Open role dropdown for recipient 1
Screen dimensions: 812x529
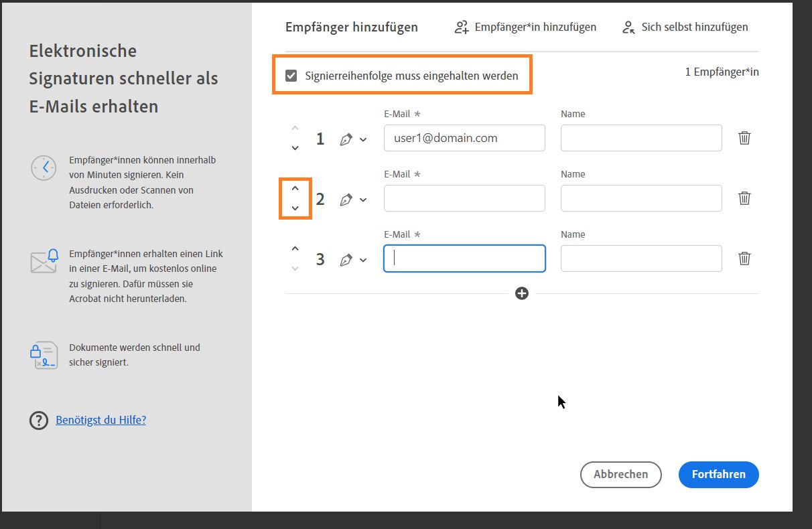point(363,139)
